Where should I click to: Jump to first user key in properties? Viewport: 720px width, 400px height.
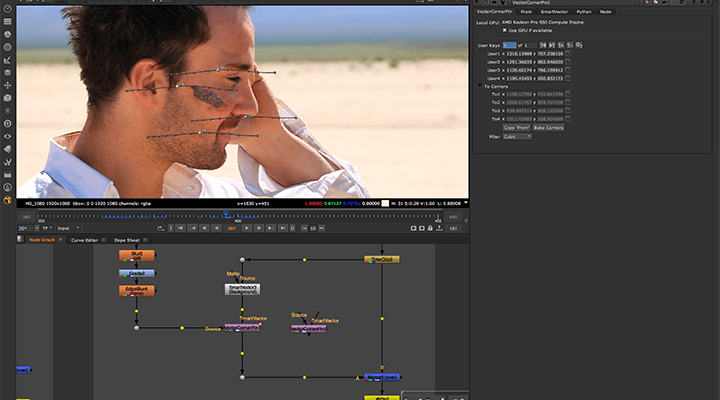[543, 45]
